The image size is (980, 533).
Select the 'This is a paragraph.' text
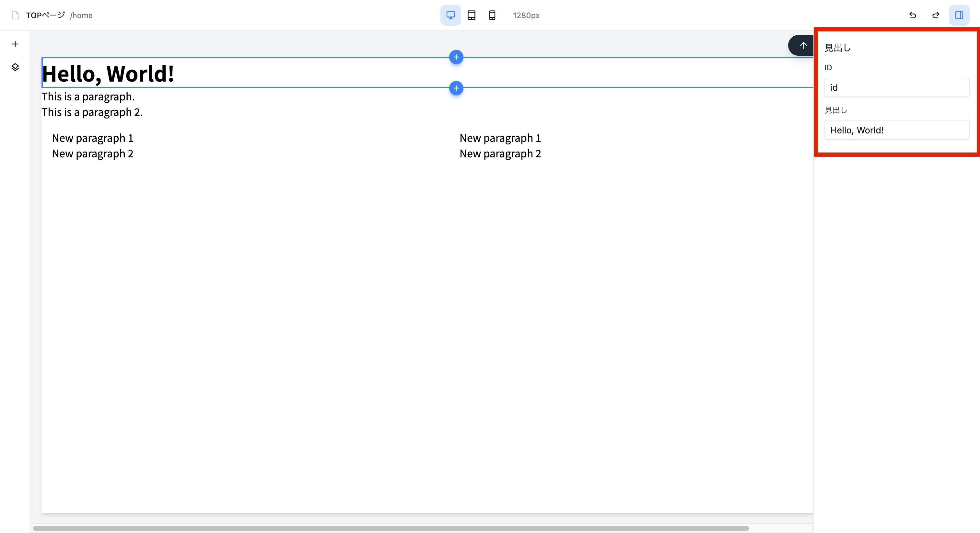click(88, 96)
